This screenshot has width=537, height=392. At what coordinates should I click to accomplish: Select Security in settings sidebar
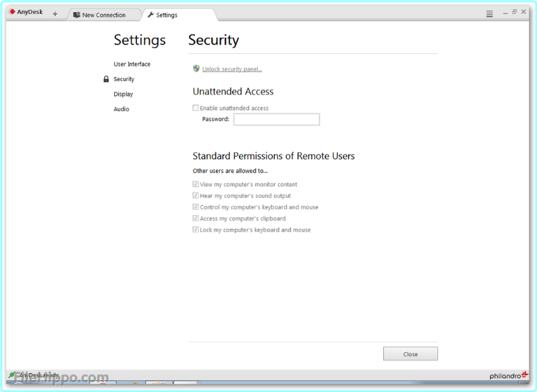[x=124, y=79]
